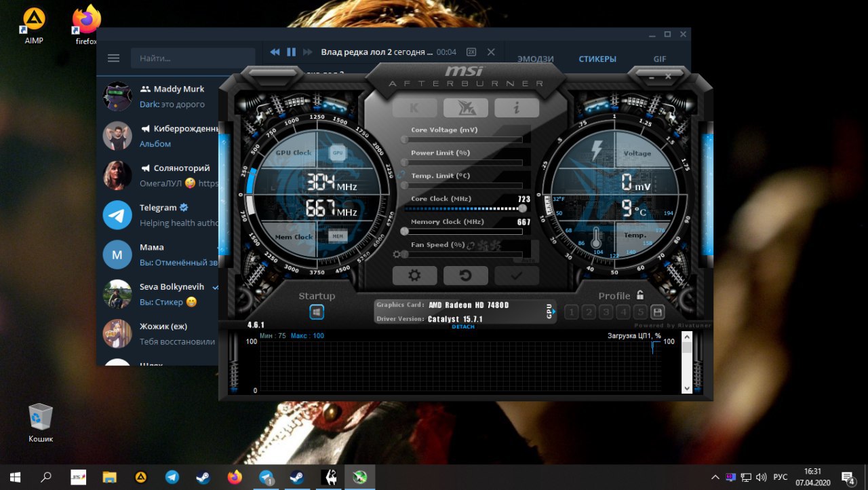The height and width of the screenshot is (490, 868).
Task: Toggle the Profile lock icon
Action: pyautogui.click(x=640, y=295)
